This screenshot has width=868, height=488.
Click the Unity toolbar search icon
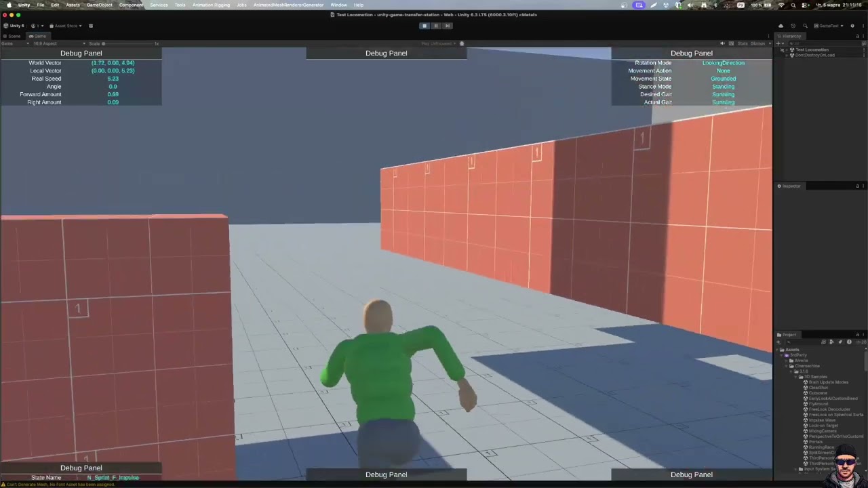pos(805,26)
